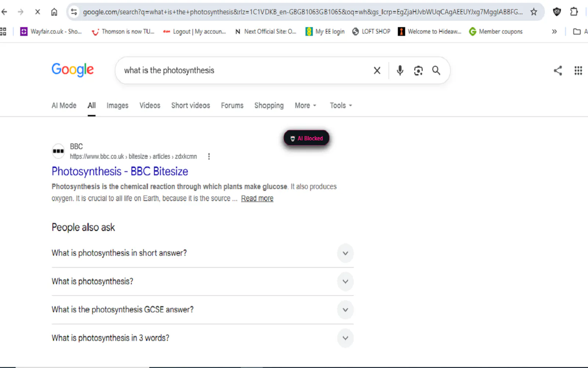
Task: Open the Next Official Site bookmark
Action: [x=265, y=32]
